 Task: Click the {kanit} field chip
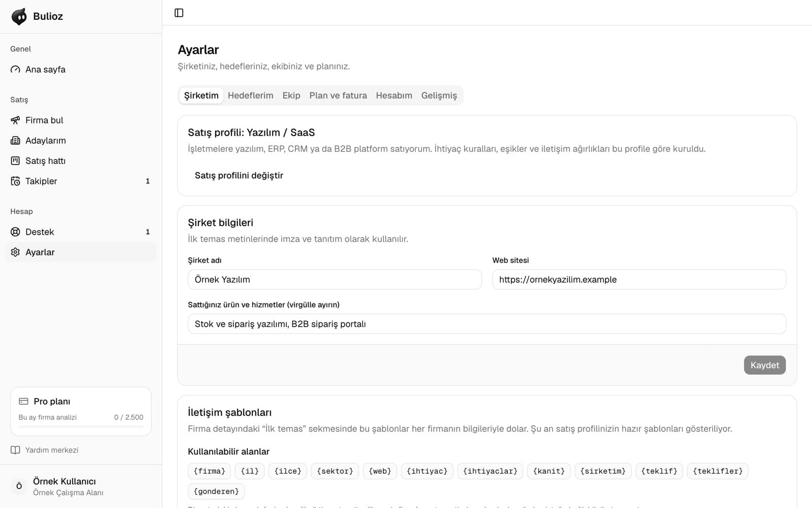click(549, 471)
